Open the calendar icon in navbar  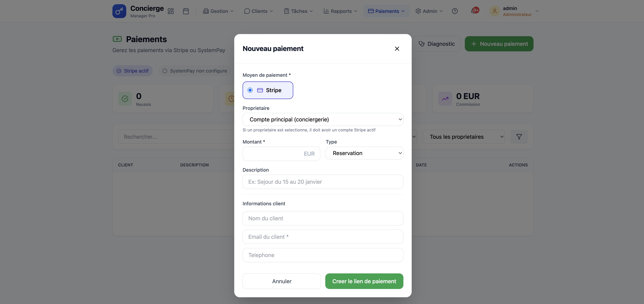pyautogui.click(x=186, y=11)
